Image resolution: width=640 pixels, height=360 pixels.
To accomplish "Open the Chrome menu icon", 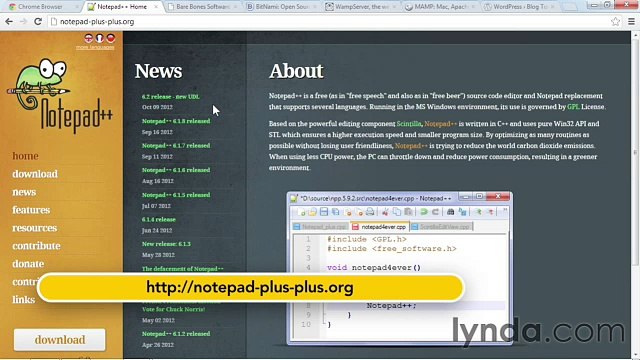I will 631,22.
